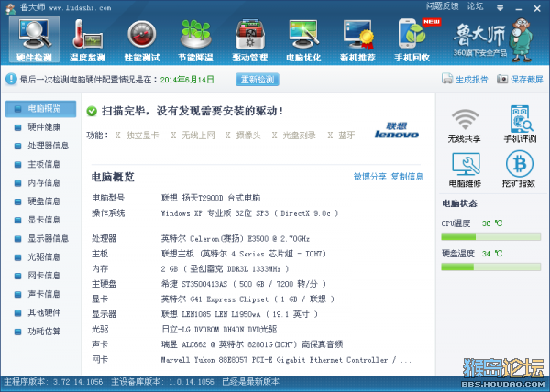Open 挖矿指数 bitcoin mining index
This screenshot has width=550, height=392.
[x=519, y=169]
